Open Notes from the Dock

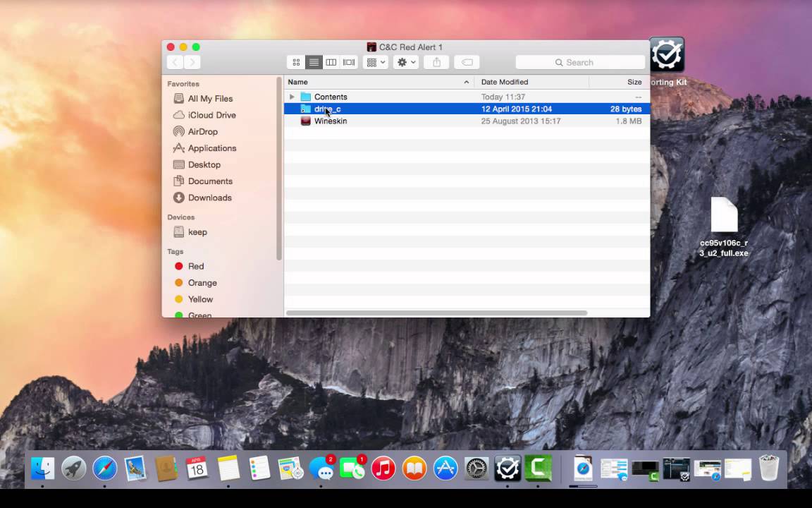pos(228,468)
